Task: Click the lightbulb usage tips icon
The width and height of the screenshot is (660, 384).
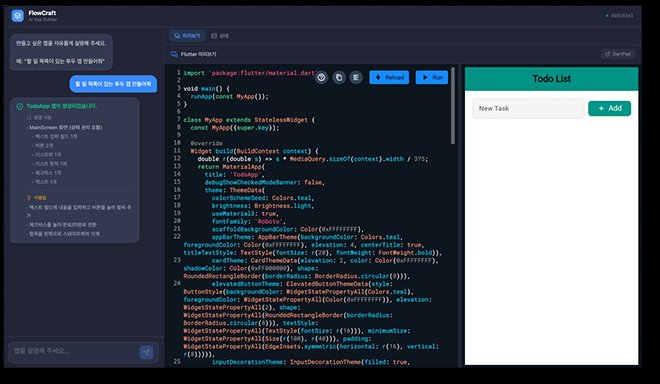Action: (29, 197)
